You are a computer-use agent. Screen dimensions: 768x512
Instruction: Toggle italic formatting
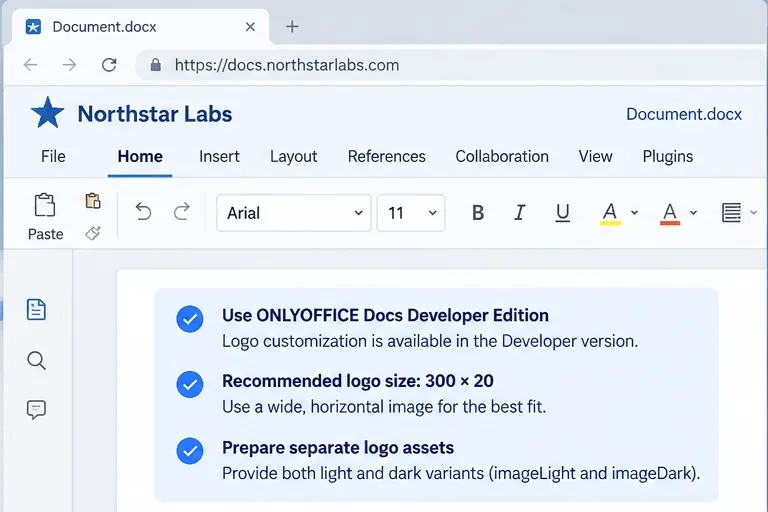[x=520, y=213]
